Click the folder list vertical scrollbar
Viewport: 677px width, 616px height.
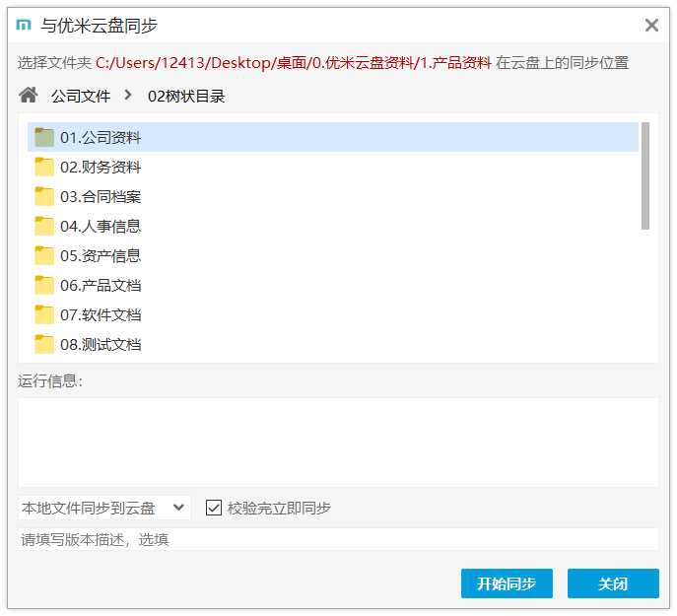coord(645,175)
